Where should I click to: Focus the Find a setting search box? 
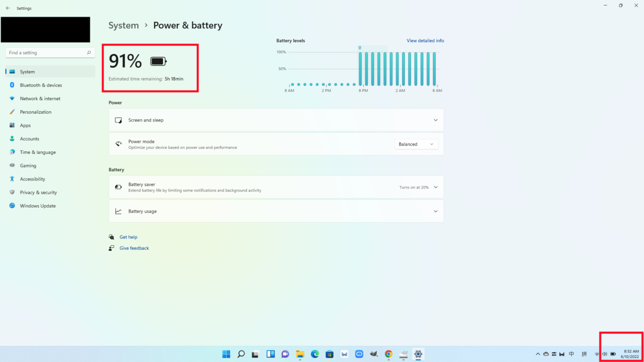point(50,53)
